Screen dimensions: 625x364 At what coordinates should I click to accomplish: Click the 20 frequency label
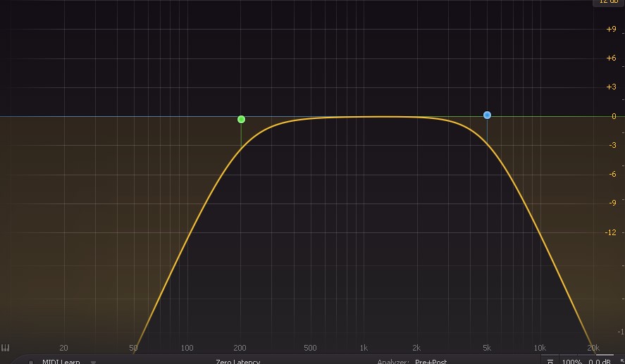click(64, 348)
